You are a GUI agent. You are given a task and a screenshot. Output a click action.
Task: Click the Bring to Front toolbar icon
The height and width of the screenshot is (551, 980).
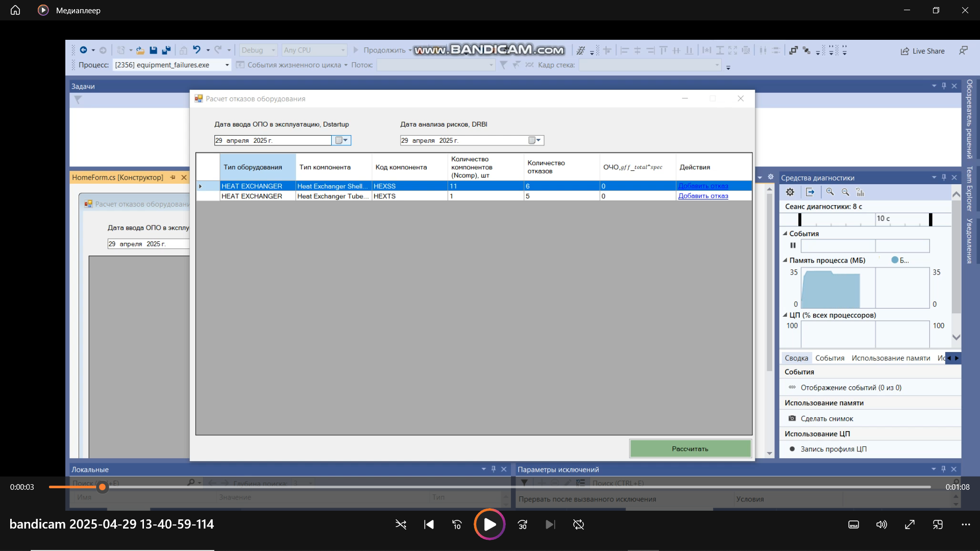tap(793, 50)
